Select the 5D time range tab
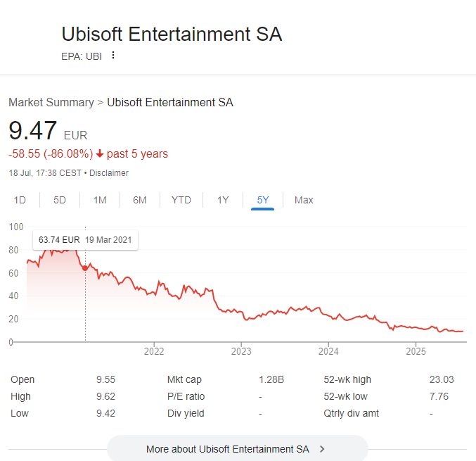The image size is (476, 461). pos(60,200)
